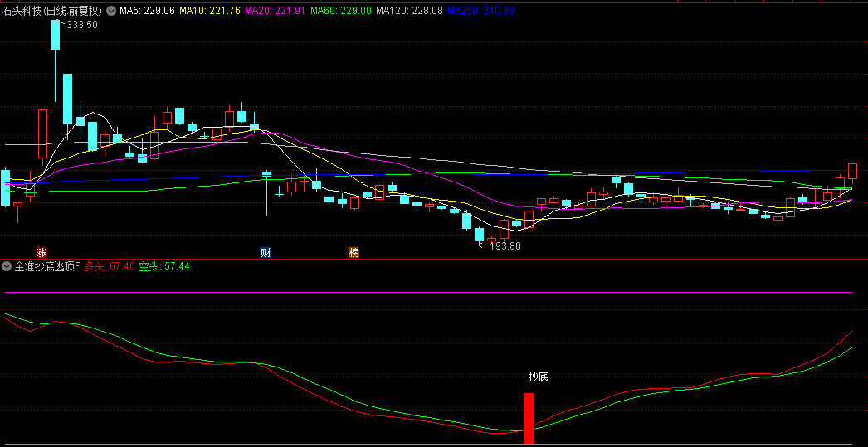
Task: Select the MA5 moving average label
Action: [x=147, y=11]
